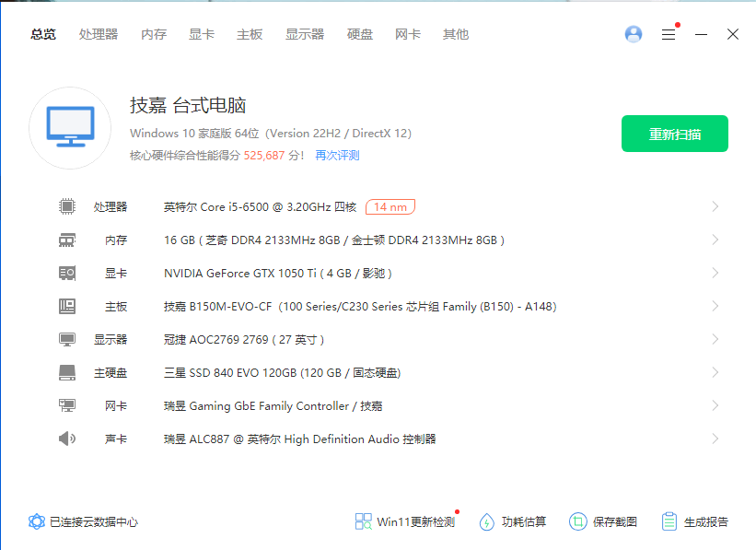Click the large desktop computer thumbnail
Image resolution: width=756 pixels, height=550 pixels.
click(70, 128)
